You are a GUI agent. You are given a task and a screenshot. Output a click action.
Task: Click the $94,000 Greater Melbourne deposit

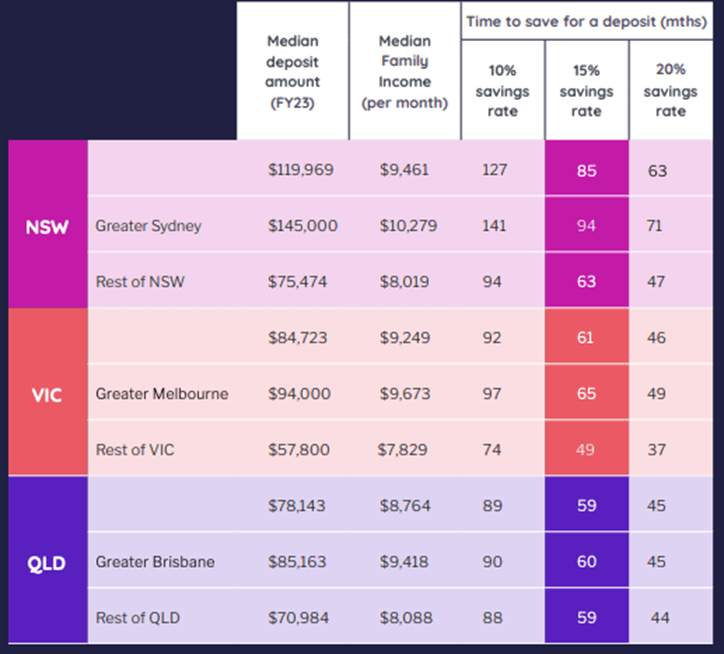(x=299, y=394)
